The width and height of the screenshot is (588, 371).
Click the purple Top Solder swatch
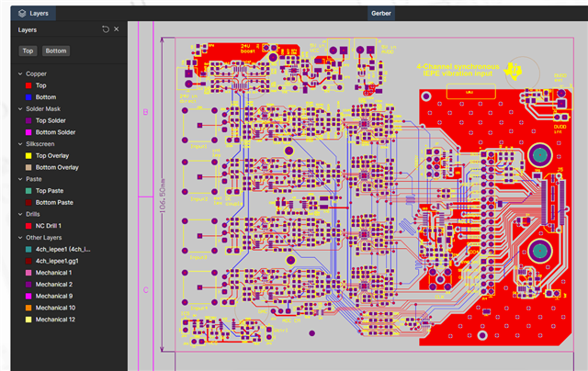pyautogui.click(x=28, y=120)
